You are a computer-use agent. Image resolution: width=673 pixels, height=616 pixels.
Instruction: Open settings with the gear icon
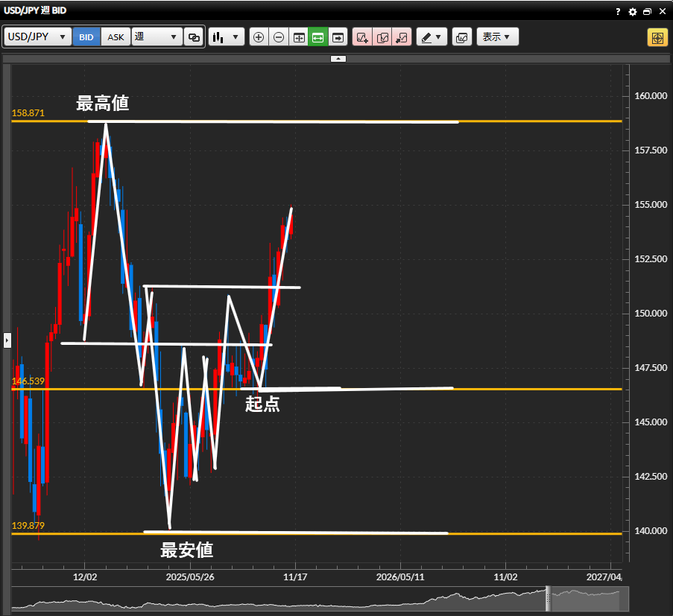[633, 12]
